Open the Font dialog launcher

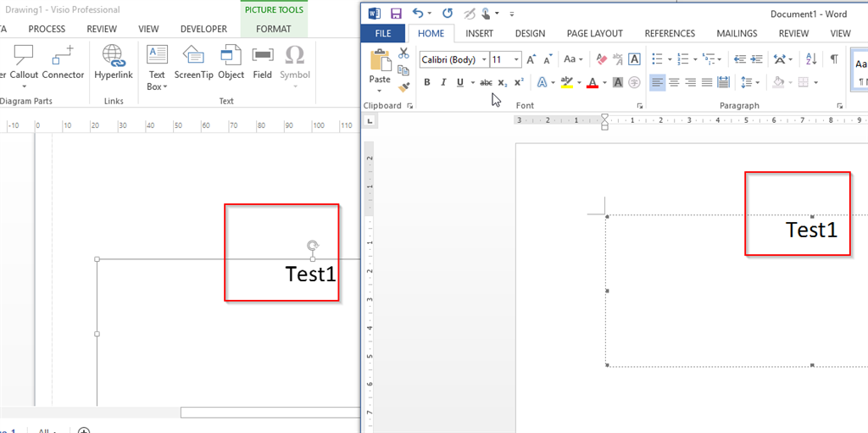[x=640, y=105]
